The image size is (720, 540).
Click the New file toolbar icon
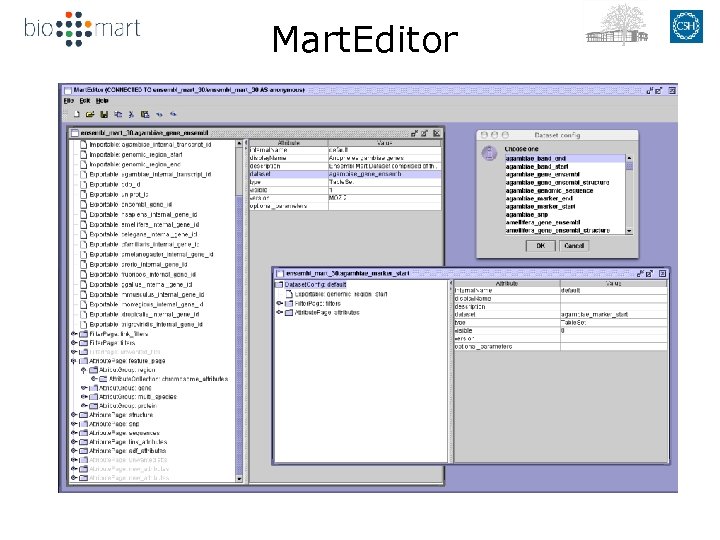[x=77, y=114]
